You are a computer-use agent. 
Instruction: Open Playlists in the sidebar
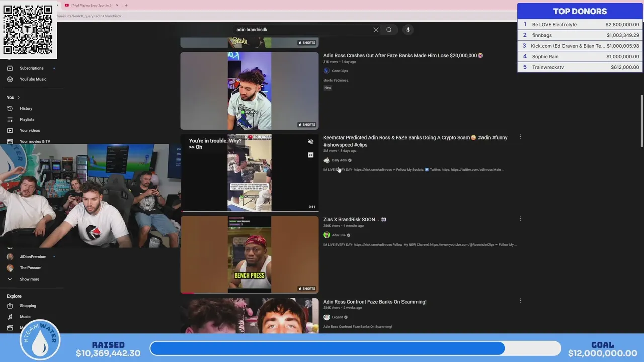point(27,119)
